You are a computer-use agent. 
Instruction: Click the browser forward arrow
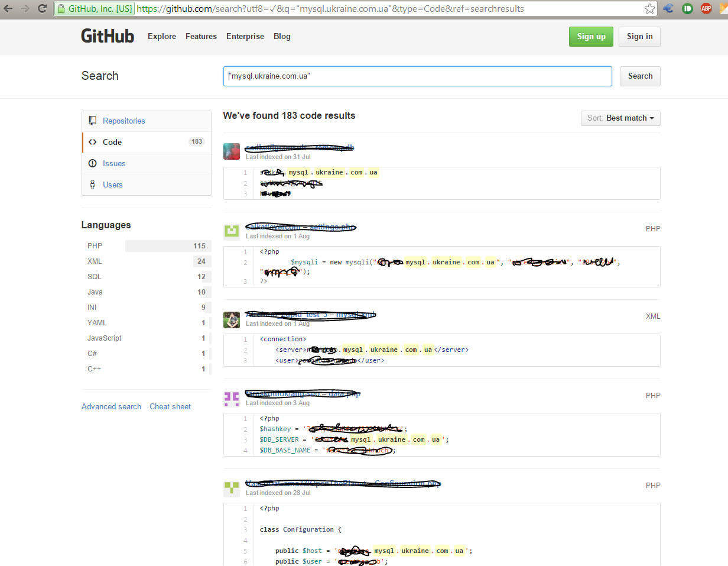pos(25,9)
